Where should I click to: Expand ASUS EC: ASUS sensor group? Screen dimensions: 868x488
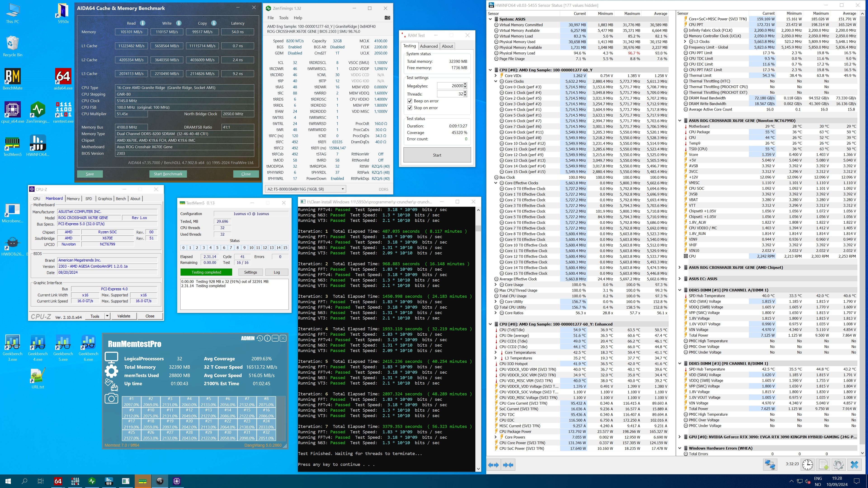tap(680, 279)
